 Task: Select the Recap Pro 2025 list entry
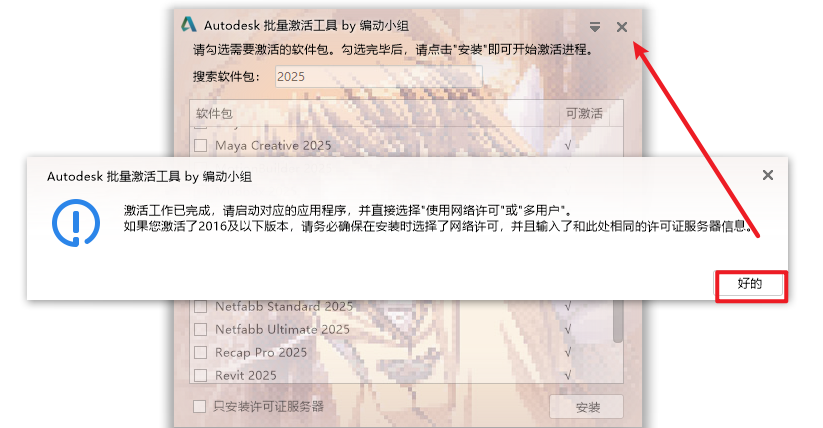(261, 352)
